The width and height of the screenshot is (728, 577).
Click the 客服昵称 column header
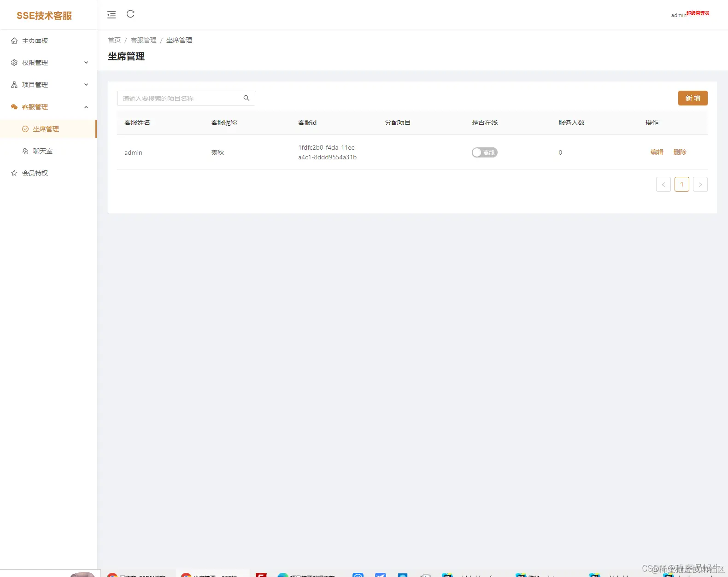tap(224, 122)
